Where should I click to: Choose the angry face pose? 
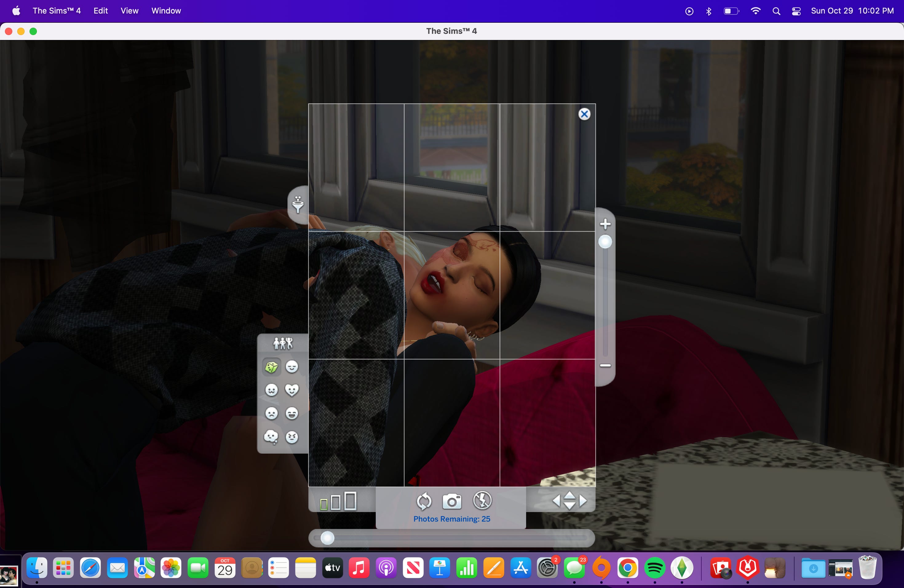(x=292, y=437)
